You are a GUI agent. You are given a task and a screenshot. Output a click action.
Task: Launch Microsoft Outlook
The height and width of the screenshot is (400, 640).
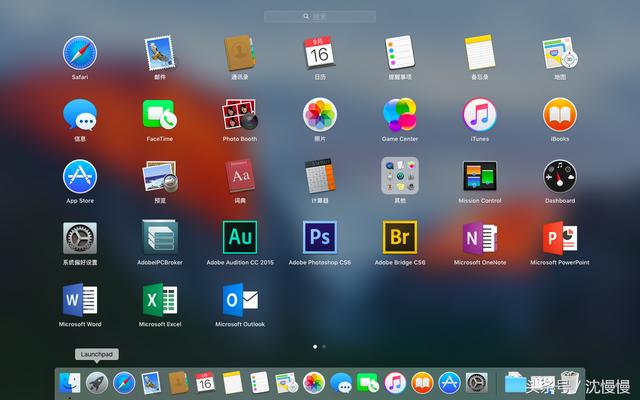[240, 300]
